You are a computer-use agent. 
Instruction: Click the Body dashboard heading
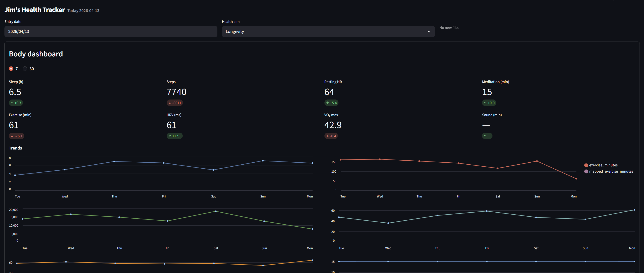point(36,54)
